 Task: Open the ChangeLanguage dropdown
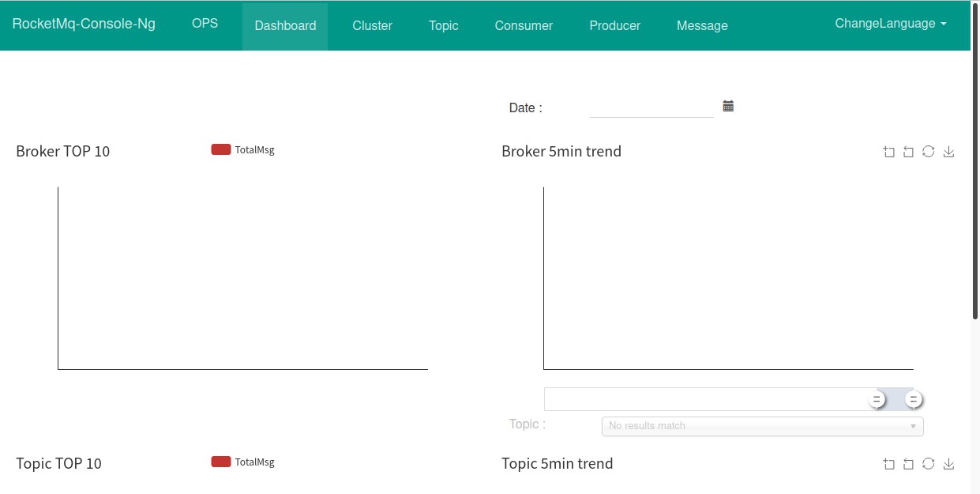coord(891,24)
